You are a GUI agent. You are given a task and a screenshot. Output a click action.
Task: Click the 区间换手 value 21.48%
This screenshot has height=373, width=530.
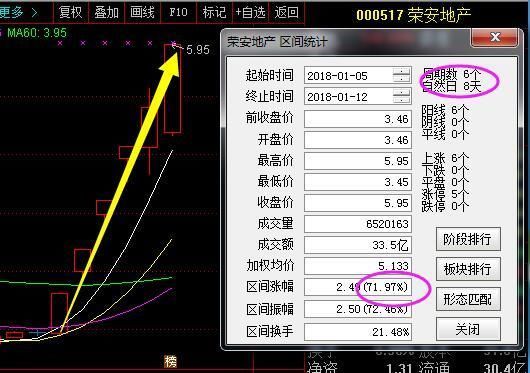click(358, 332)
